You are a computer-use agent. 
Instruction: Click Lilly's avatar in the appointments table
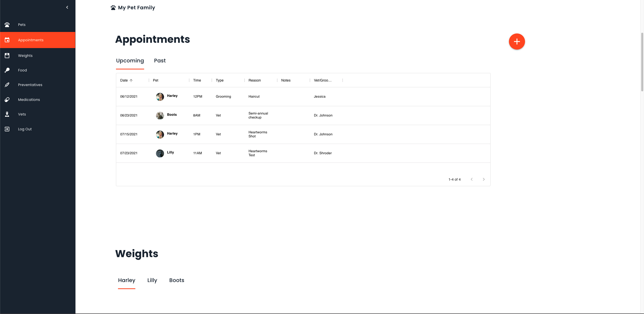160,153
